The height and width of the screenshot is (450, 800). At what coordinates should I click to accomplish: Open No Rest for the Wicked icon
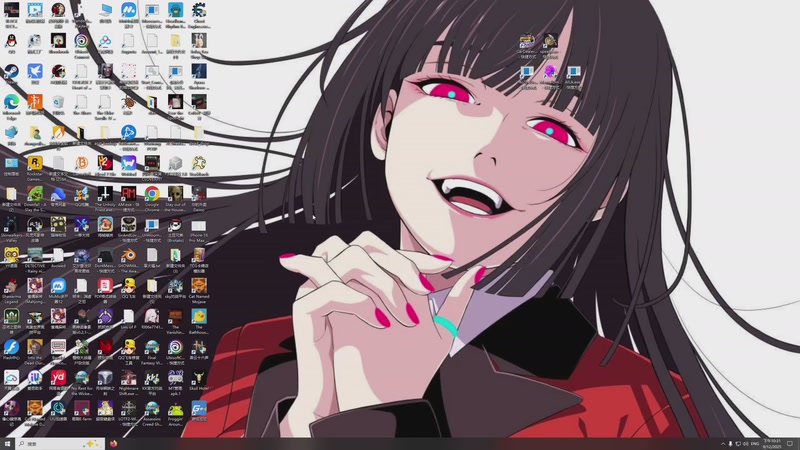[81, 378]
